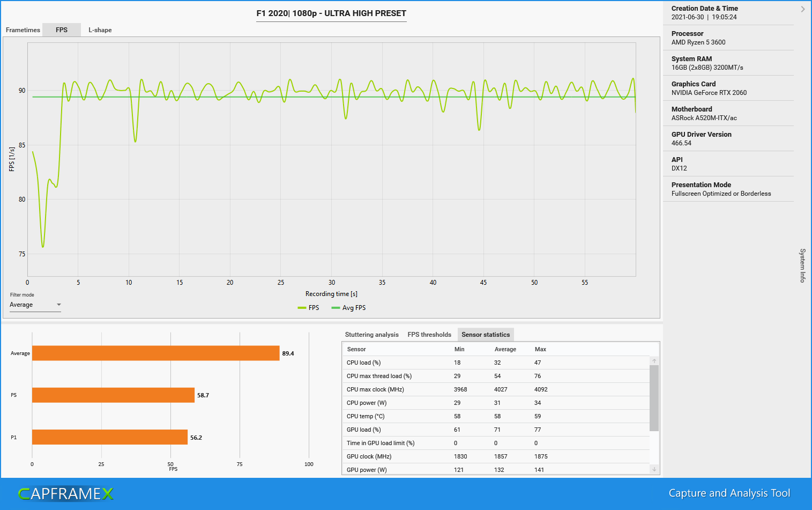Click the GPU driver version 466.54
812x510 pixels.
click(x=681, y=143)
